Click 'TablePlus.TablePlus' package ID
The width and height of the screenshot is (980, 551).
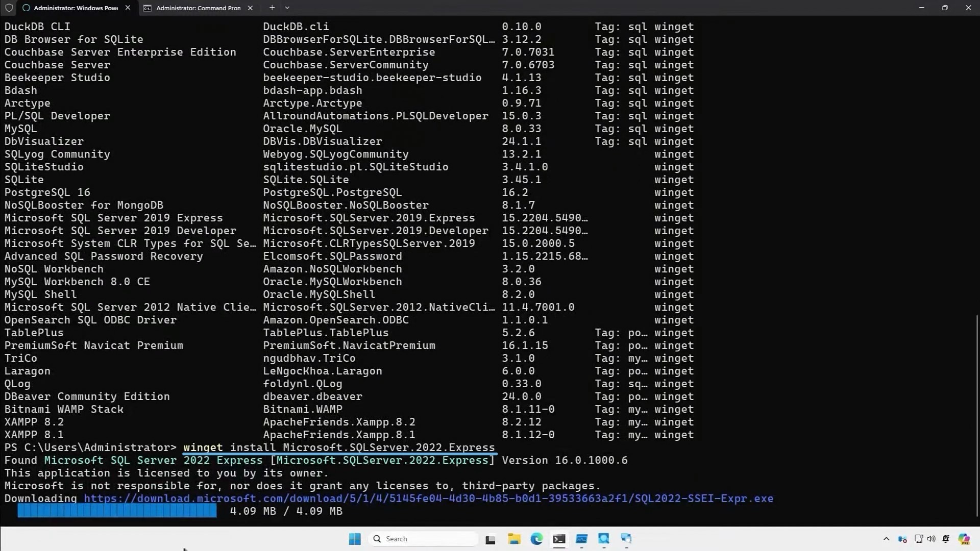pos(326,333)
